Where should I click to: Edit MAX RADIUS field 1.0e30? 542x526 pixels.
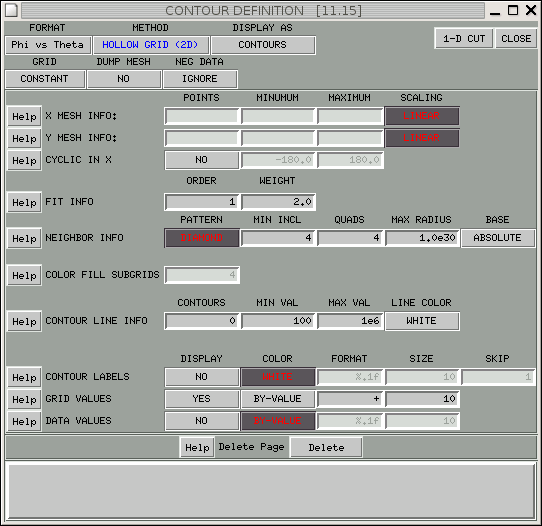(x=422, y=238)
